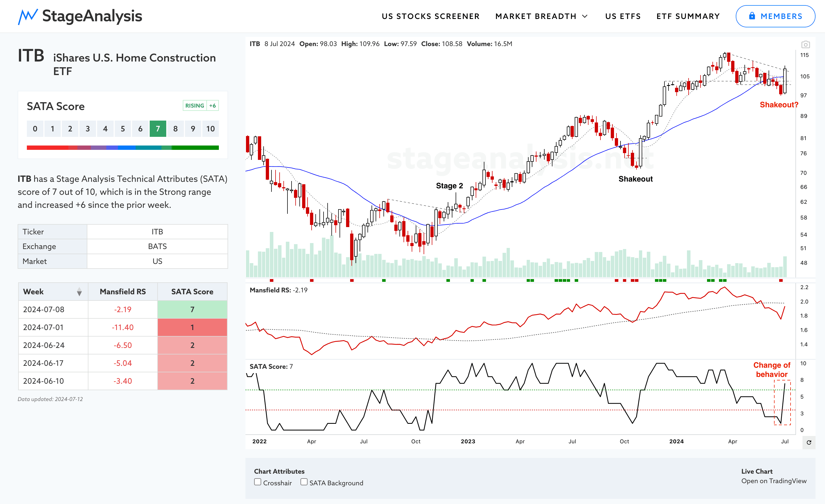Click the 2023 label on time axis
The height and width of the screenshot is (504, 825).
pos(468,441)
